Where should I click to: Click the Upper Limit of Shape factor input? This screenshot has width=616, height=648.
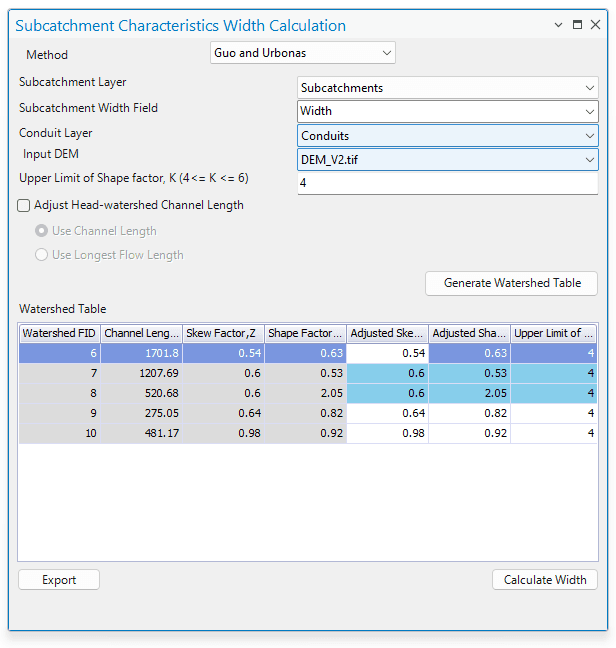[x=447, y=183]
